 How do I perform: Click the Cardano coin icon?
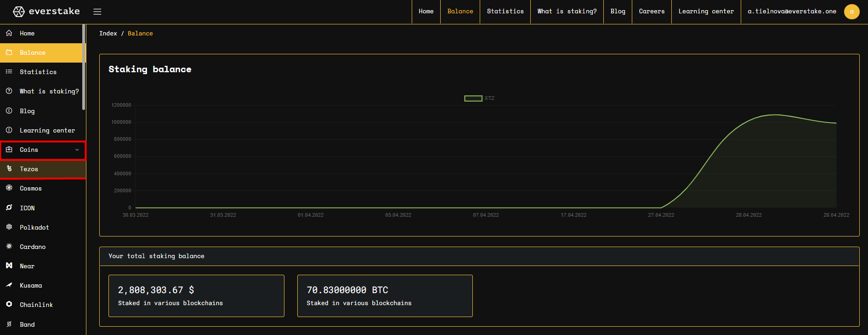pos(9,247)
